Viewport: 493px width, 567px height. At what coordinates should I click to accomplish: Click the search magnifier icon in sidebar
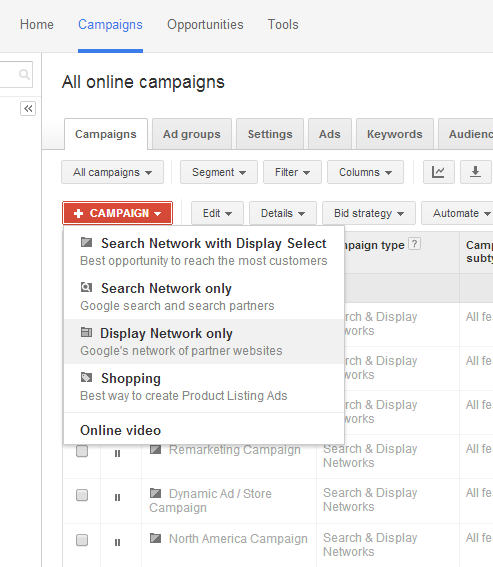pyautogui.click(x=24, y=74)
